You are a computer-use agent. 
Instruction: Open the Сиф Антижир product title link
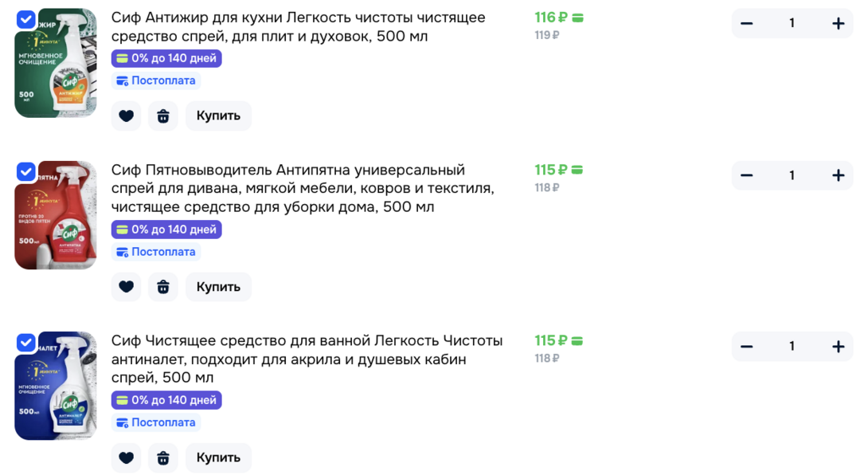[298, 26]
